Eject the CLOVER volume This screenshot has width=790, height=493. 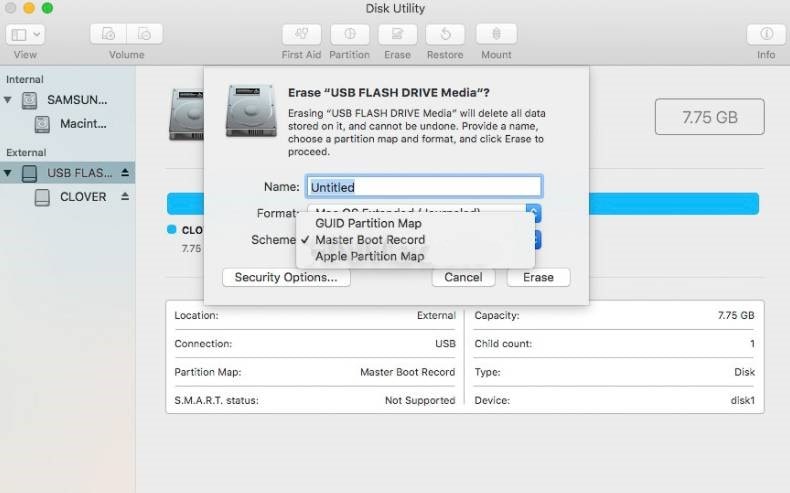click(x=125, y=197)
